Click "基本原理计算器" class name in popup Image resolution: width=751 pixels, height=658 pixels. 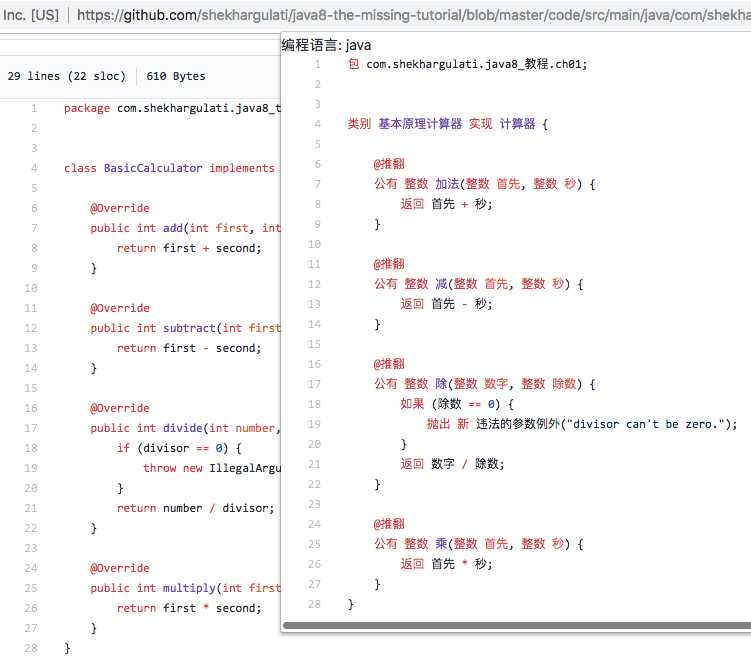click(420, 124)
